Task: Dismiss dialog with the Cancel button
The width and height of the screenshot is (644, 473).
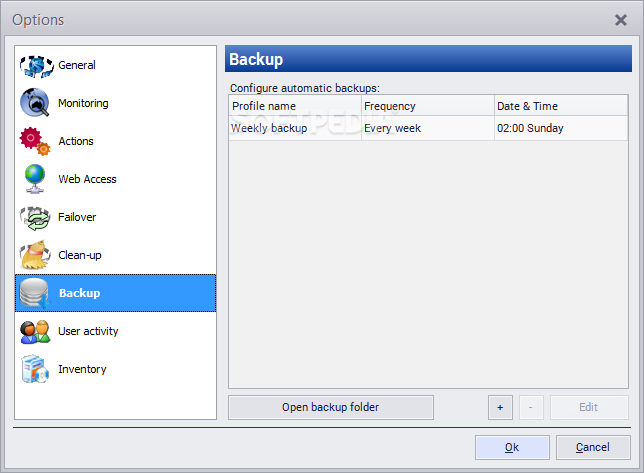Action: (593, 447)
